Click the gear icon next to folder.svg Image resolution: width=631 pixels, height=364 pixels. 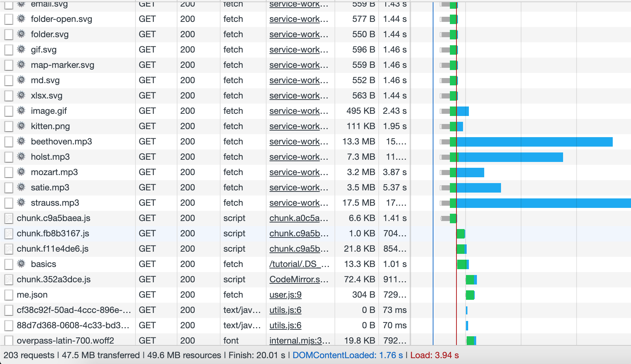(22, 34)
